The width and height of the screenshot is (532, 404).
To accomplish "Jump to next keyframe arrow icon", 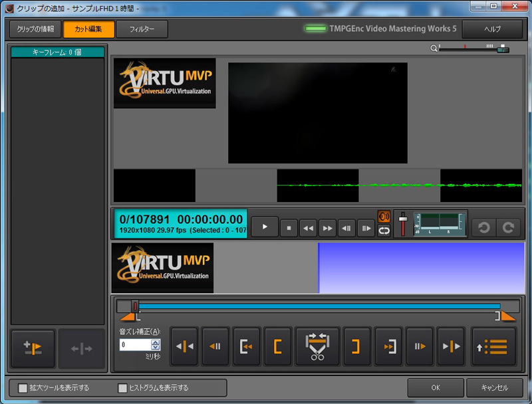I will point(451,346).
